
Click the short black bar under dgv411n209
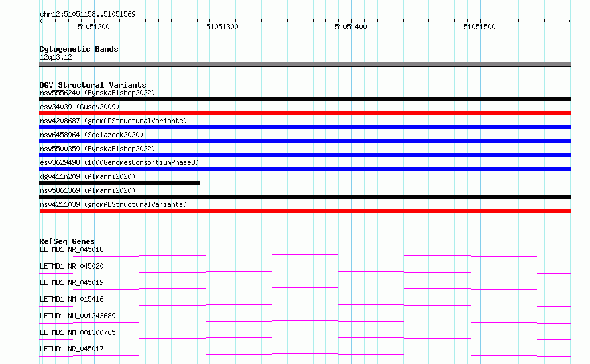pyautogui.click(x=119, y=183)
